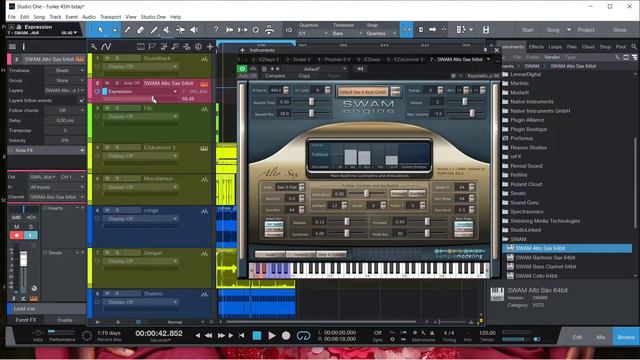
Task: Mute the SWAM Alto Sax track
Action: pyautogui.click(x=107, y=83)
